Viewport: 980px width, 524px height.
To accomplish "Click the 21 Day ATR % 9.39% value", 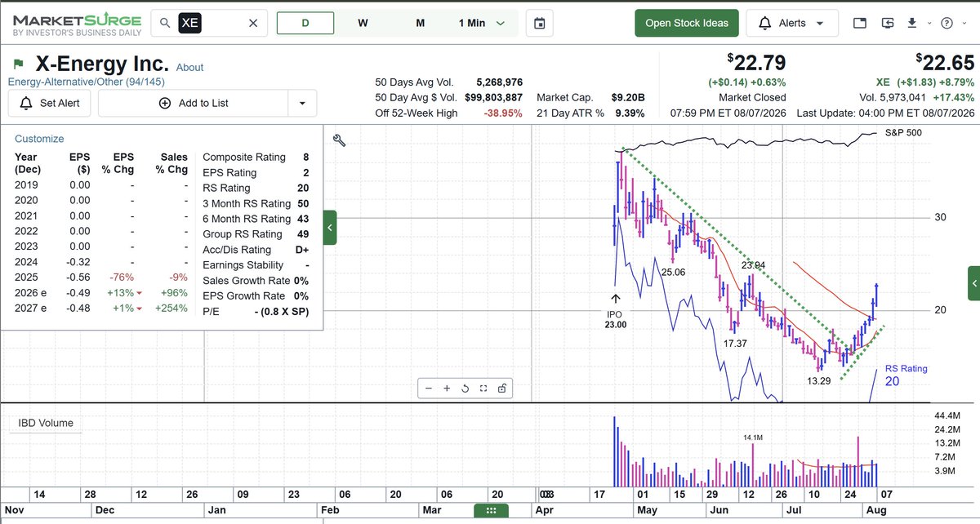I will pos(630,113).
